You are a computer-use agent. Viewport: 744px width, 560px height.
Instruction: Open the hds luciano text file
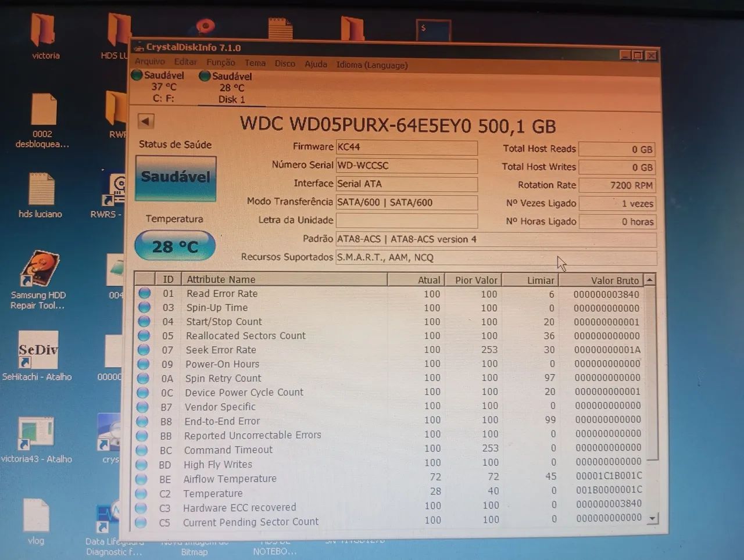[x=41, y=189]
